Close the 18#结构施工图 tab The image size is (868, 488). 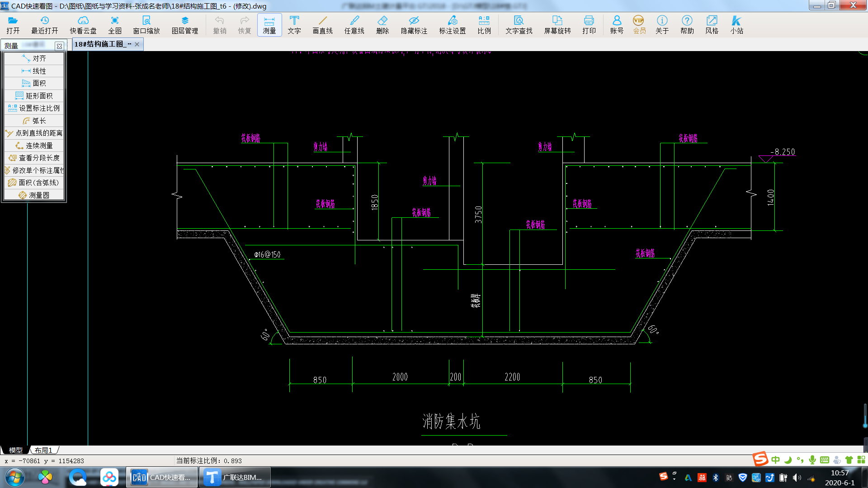coord(137,44)
